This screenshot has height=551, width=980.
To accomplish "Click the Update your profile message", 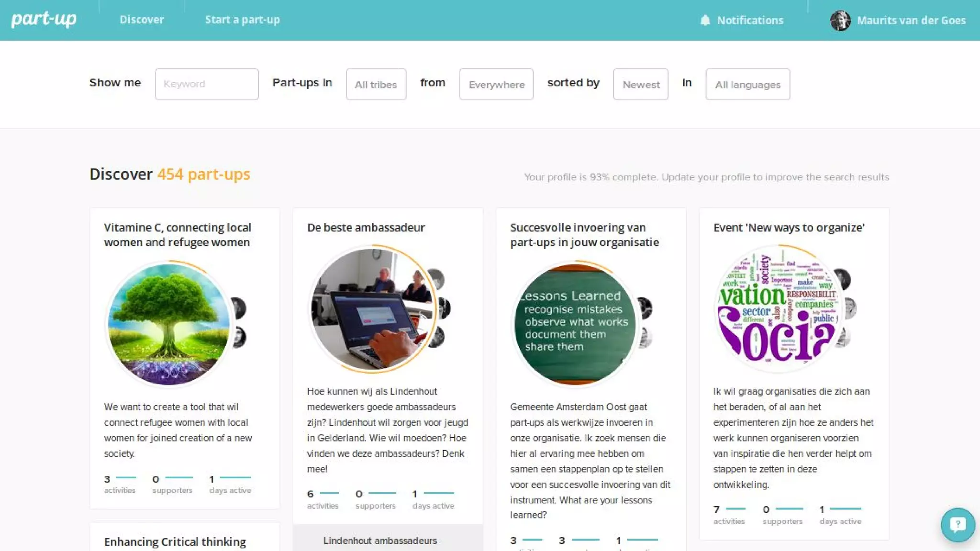I will [x=706, y=177].
